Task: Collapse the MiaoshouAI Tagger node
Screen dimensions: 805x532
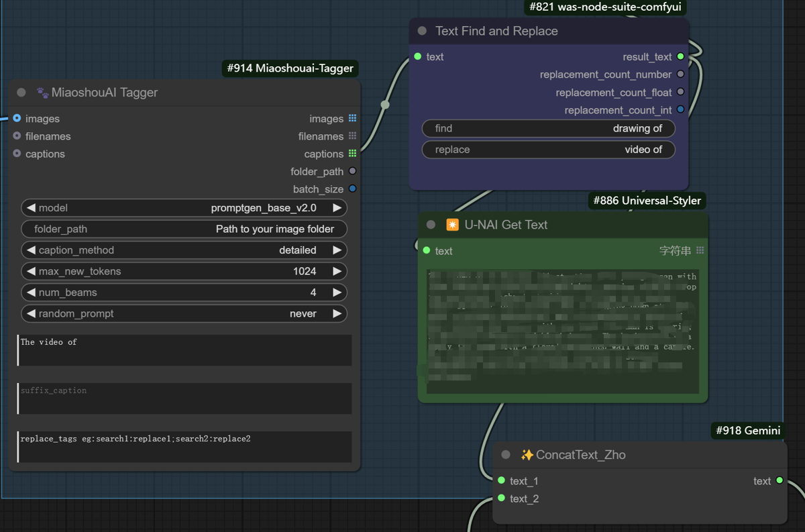Action: tap(21, 93)
